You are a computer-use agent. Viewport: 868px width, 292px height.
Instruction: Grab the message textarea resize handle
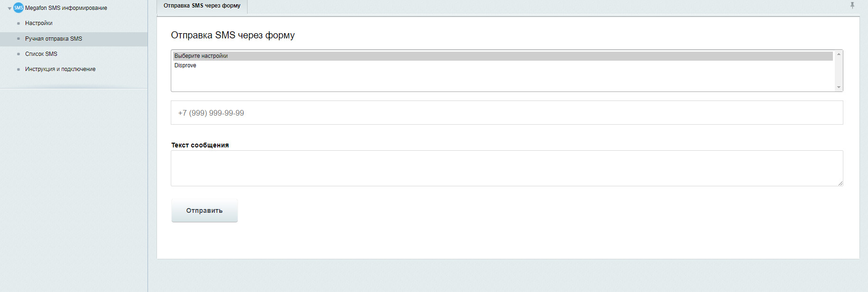pos(840,183)
